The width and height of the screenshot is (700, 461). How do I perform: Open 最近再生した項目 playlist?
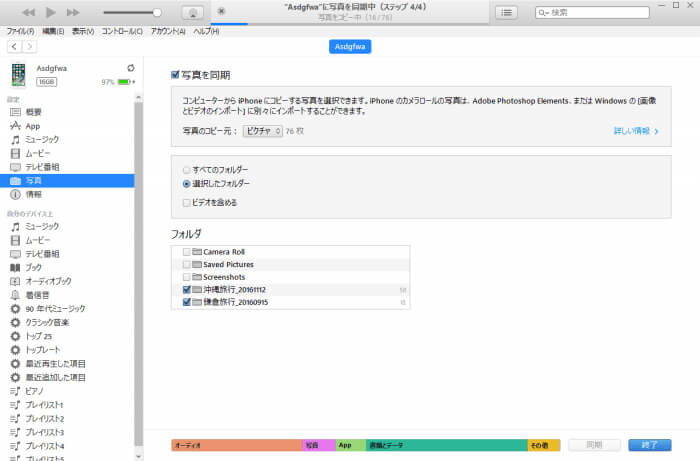click(67, 364)
